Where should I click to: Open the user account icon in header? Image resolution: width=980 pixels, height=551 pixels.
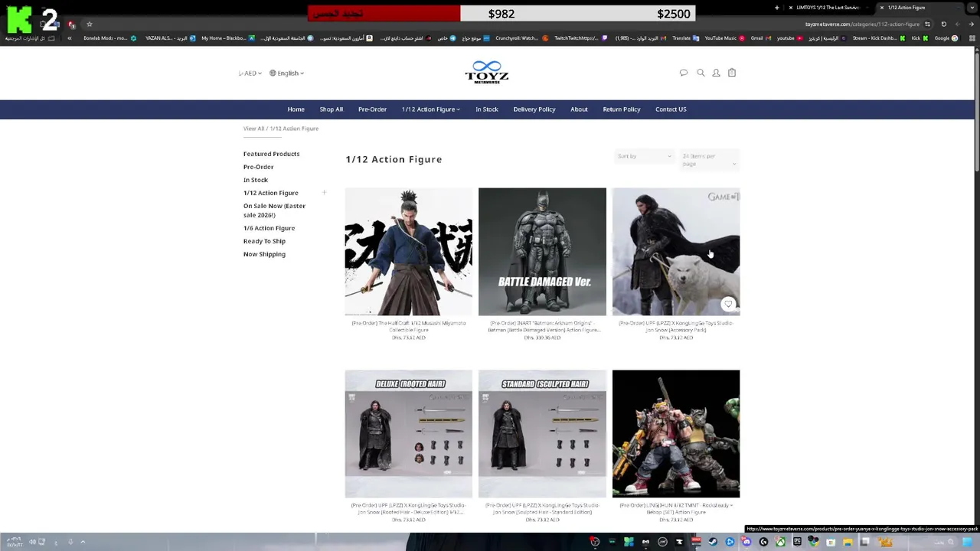click(x=716, y=73)
